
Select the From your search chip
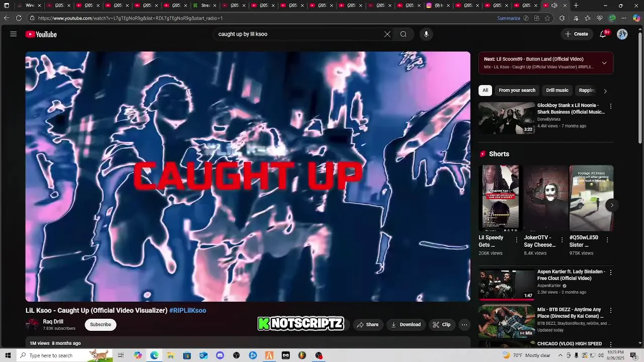tap(517, 90)
